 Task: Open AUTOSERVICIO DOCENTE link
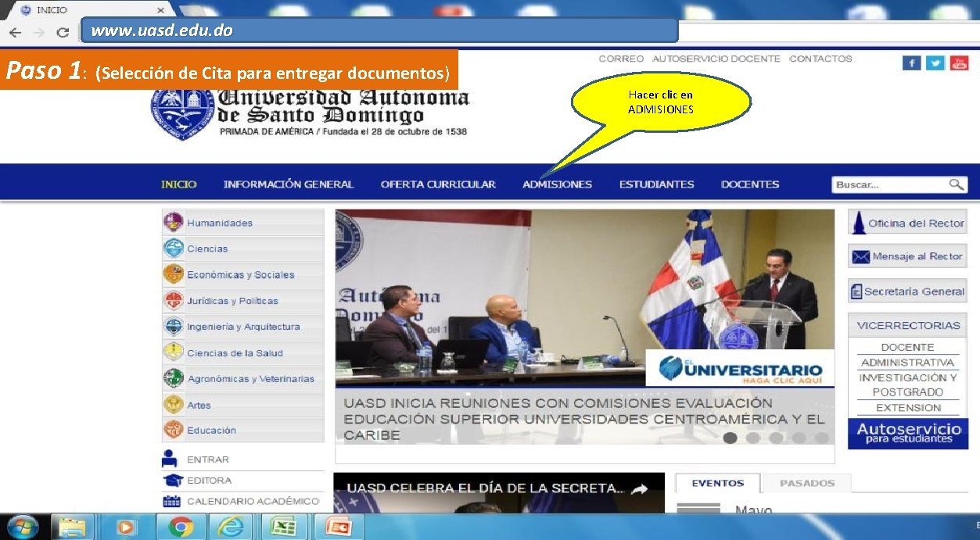point(716,59)
